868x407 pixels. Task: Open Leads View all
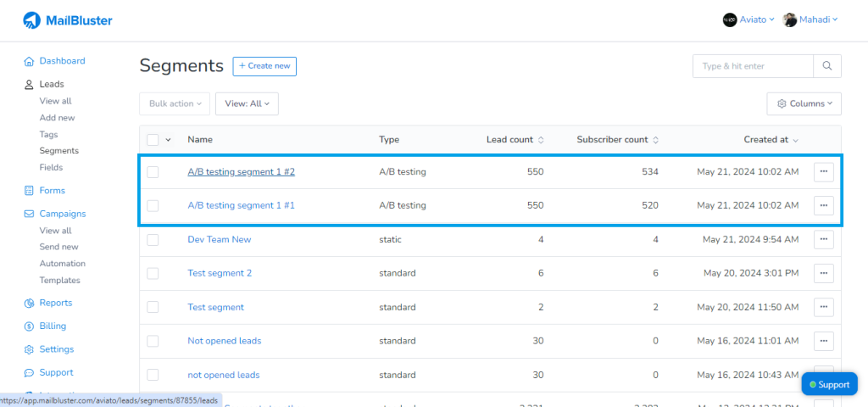55,101
